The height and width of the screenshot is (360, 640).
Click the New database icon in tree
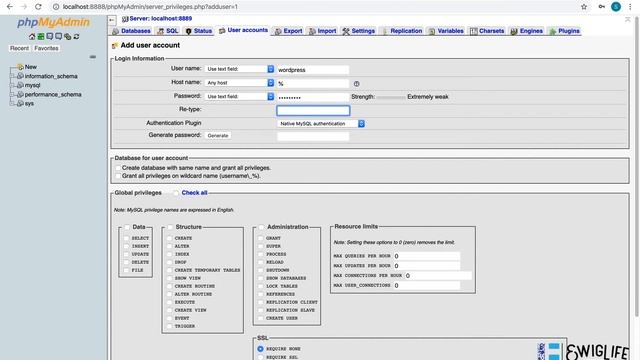pos(20,67)
